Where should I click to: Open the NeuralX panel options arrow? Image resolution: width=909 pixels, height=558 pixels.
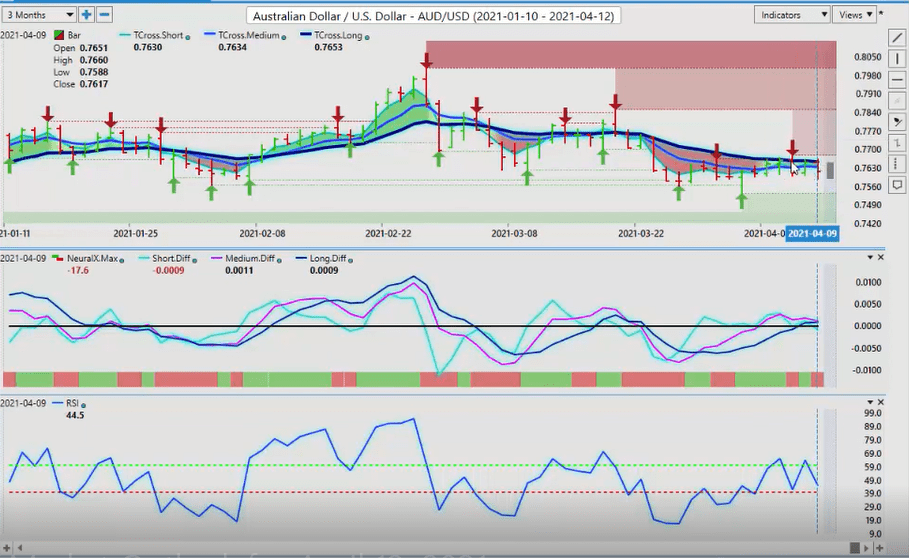tap(870, 257)
